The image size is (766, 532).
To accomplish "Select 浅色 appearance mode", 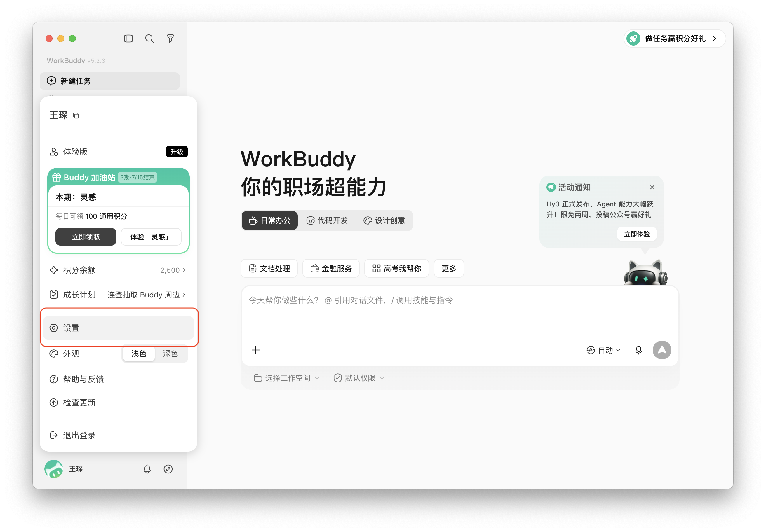I will coord(139,353).
